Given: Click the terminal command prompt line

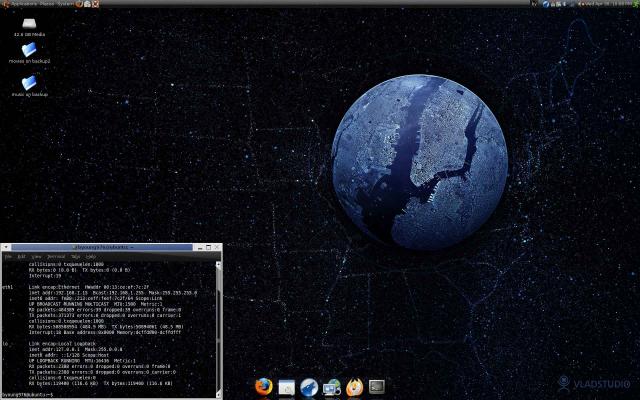Looking at the screenshot, I should pos(27,395).
